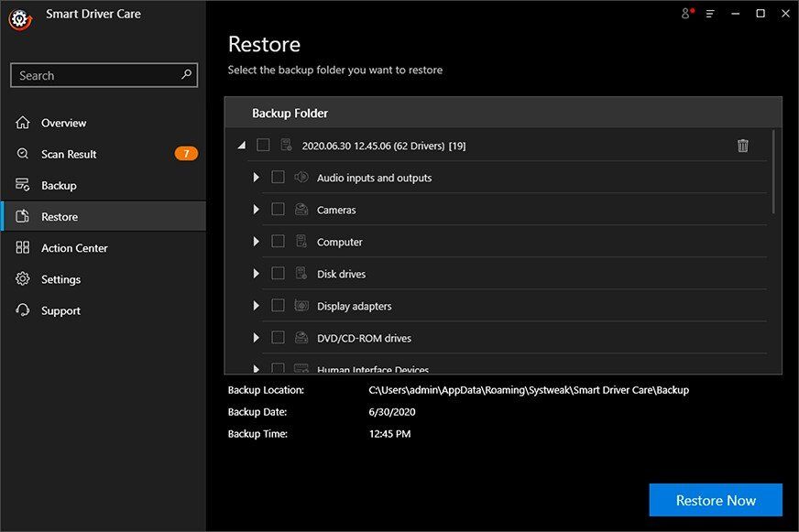799x532 pixels.
Task: Click the Support headset icon
Action: point(22,310)
